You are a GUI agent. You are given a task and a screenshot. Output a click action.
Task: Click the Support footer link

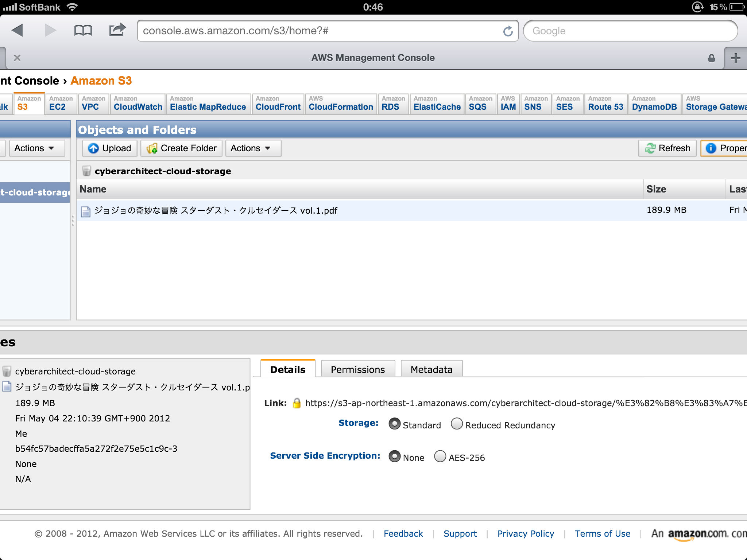click(x=460, y=534)
